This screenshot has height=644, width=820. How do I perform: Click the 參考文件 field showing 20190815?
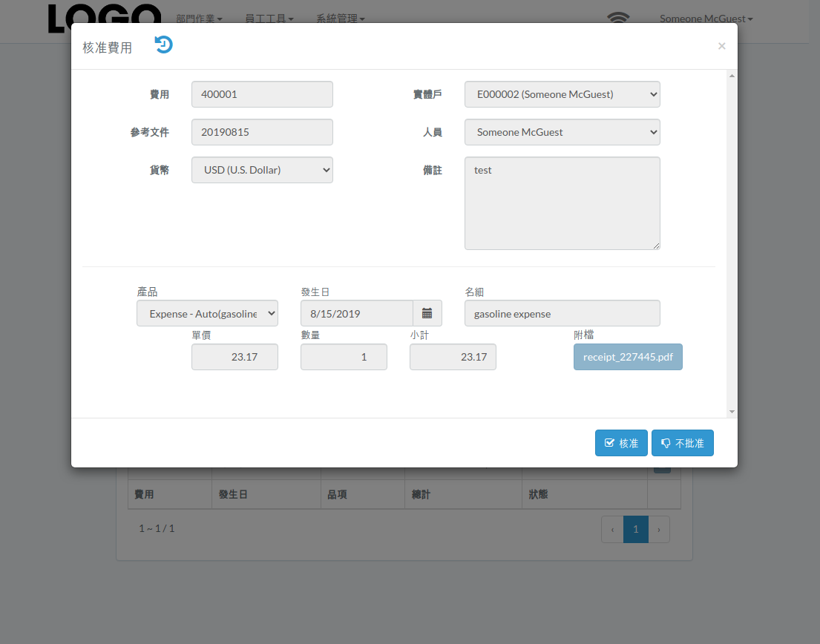pos(262,132)
